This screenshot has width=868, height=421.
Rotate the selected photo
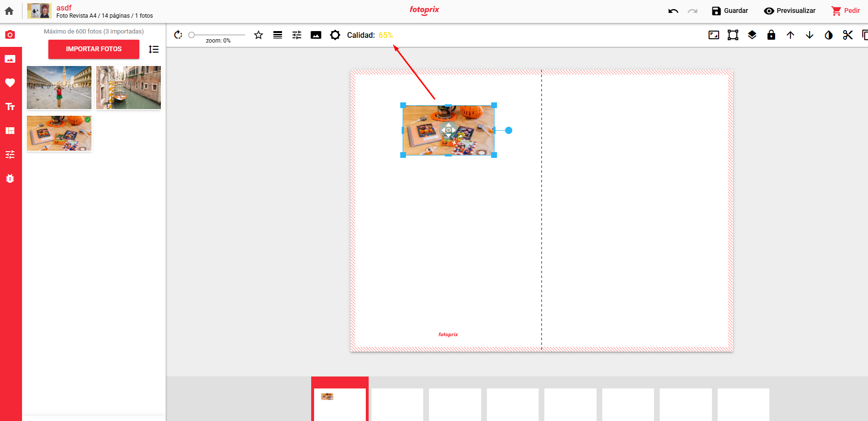coord(178,35)
